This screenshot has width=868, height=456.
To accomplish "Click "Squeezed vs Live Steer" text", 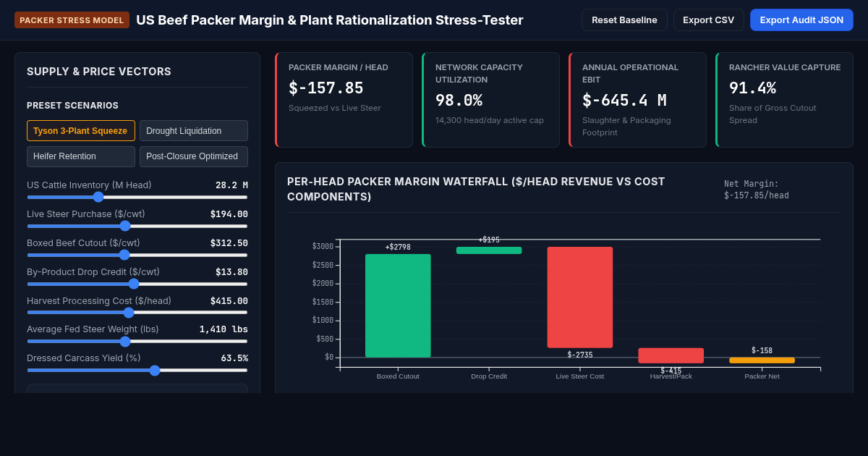I will point(335,108).
